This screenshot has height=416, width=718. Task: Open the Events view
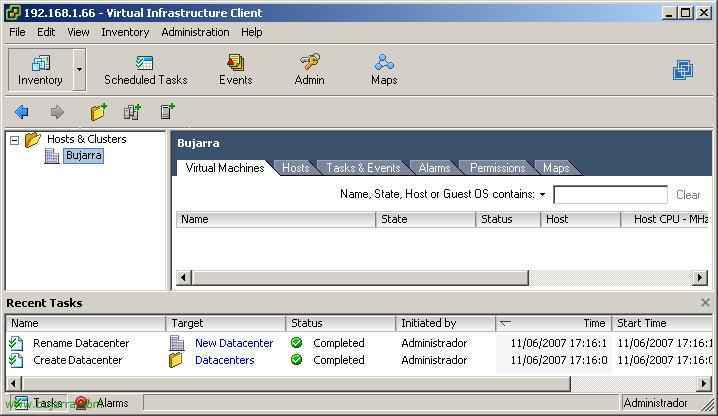[235, 70]
